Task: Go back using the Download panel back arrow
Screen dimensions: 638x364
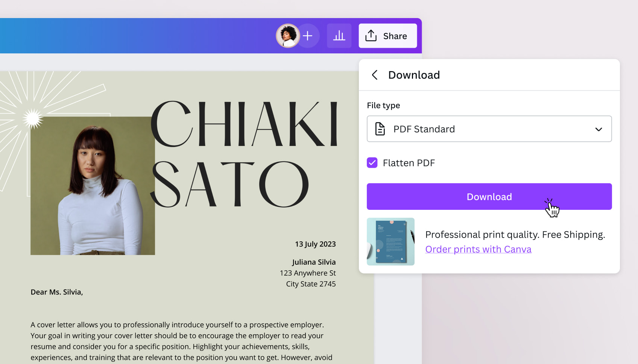Action: pos(375,75)
